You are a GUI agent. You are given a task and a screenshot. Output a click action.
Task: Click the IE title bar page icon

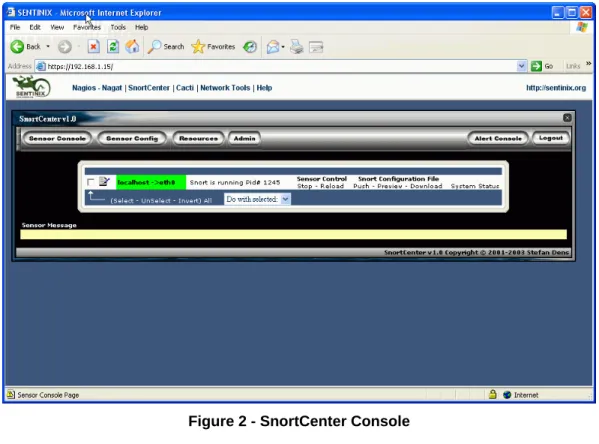[x=11, y=12]
